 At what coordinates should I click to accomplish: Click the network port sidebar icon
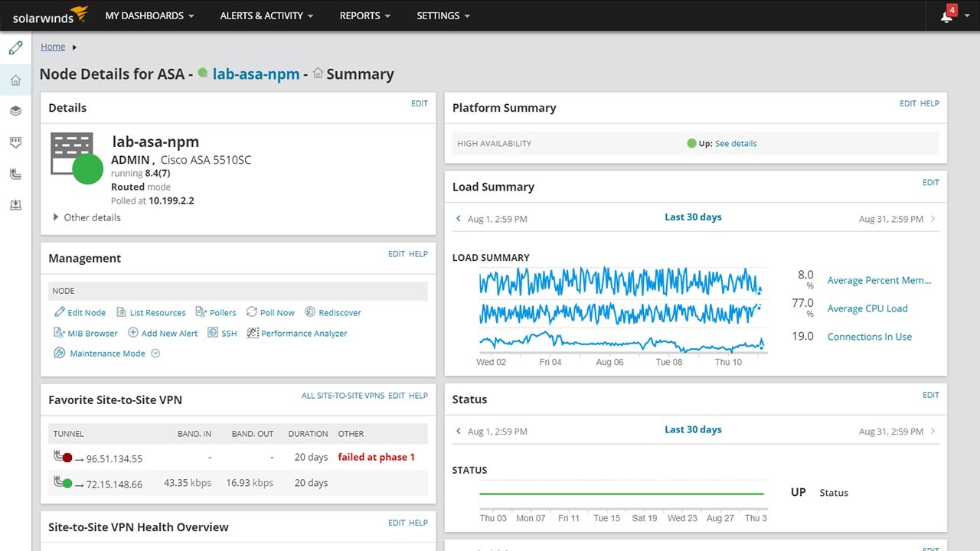click(x=15, y=142)
